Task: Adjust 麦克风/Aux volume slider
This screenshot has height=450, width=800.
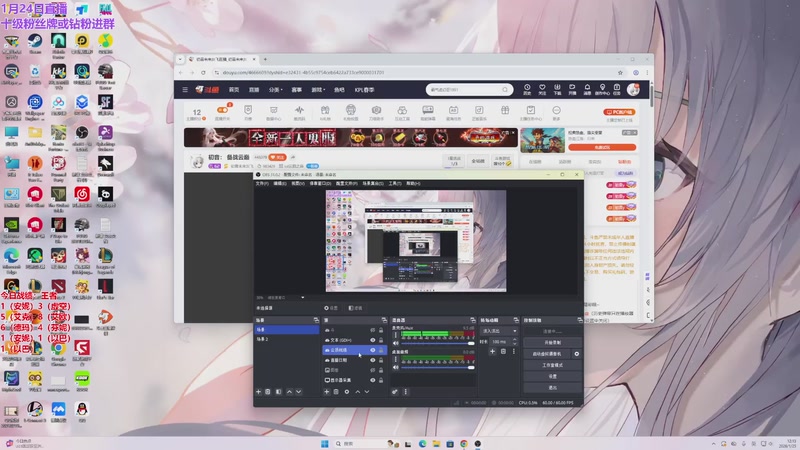Action: [x=438, y=343]
